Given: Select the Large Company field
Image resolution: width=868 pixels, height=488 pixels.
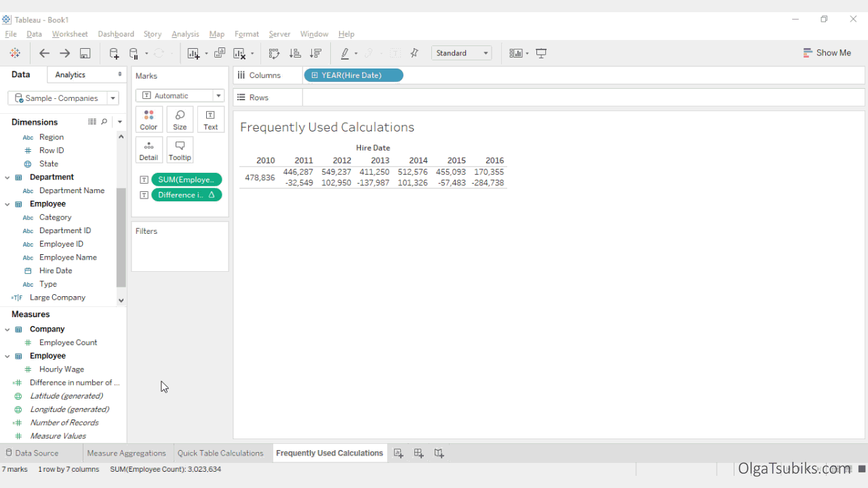Looking at the screenshot, I should click(x=58, y=298).
